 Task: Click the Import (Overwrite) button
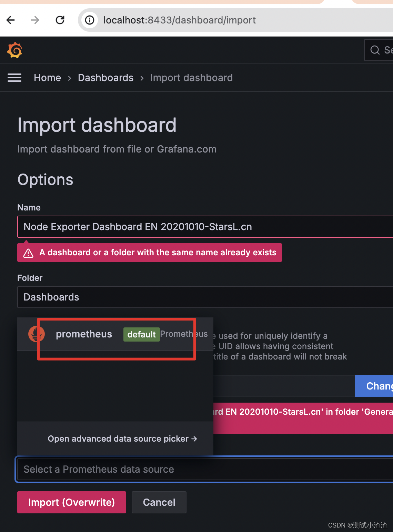click(x=72, y=502)
